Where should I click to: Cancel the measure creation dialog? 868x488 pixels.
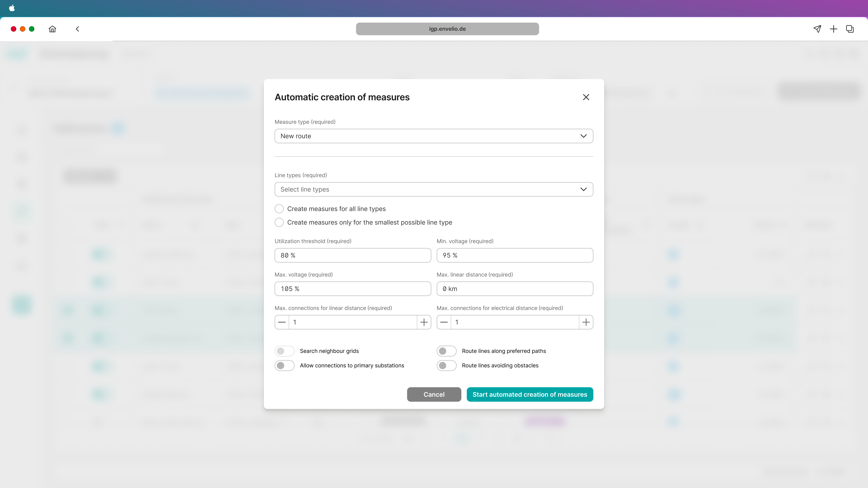(x=434, y=394)
